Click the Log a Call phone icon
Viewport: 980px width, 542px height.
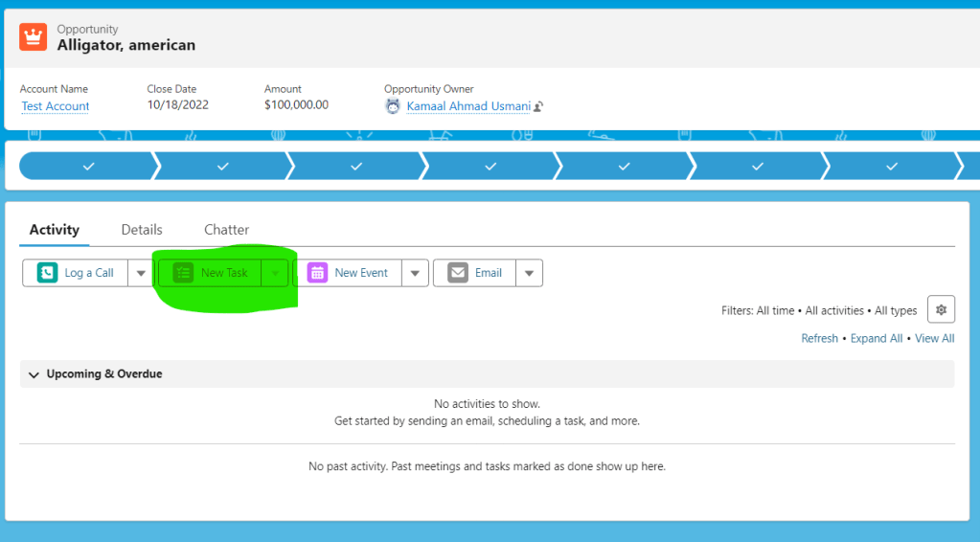[47, 273]
